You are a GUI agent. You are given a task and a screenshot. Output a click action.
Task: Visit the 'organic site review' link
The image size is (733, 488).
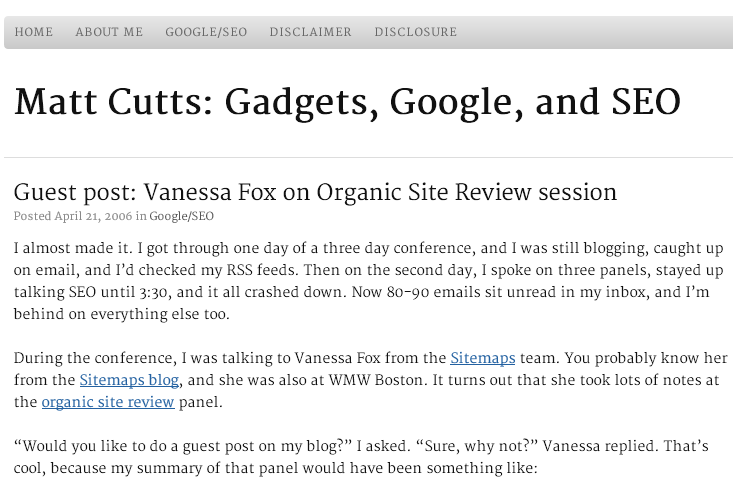tap(108, 403)
